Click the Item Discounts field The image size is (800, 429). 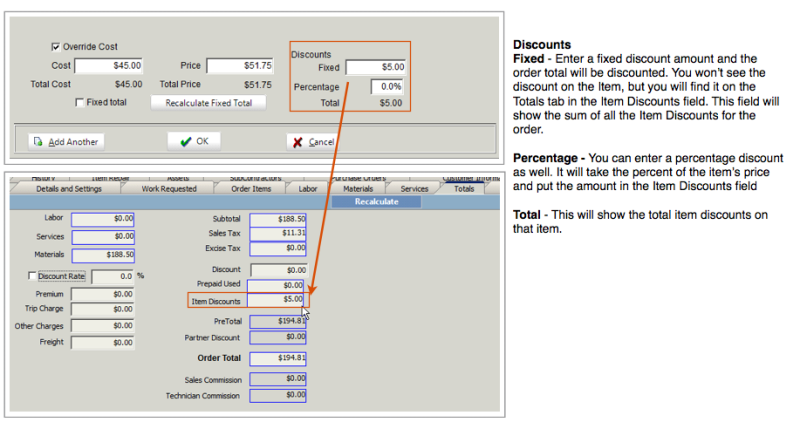(x=276, y=300)
